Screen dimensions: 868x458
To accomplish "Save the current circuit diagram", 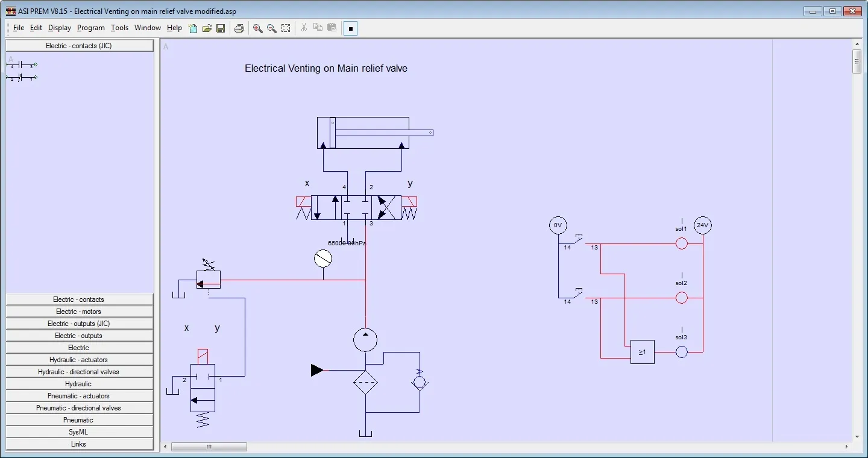I will [x=221, y=28].
